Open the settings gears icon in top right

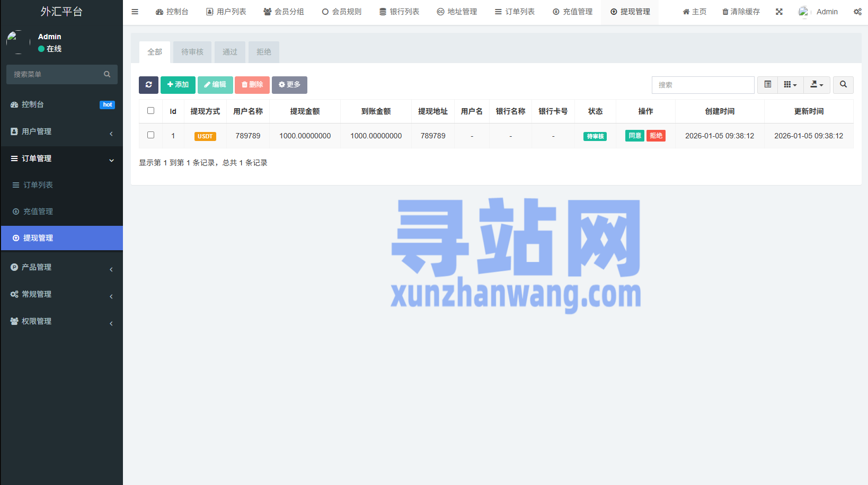[x=857, y=12]
